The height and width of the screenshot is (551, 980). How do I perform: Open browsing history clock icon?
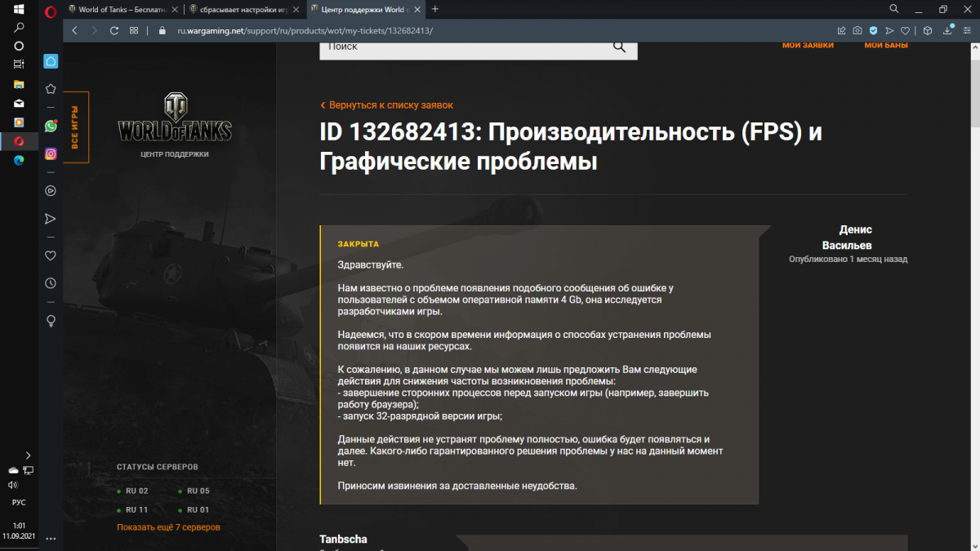(x=51, y=283)
